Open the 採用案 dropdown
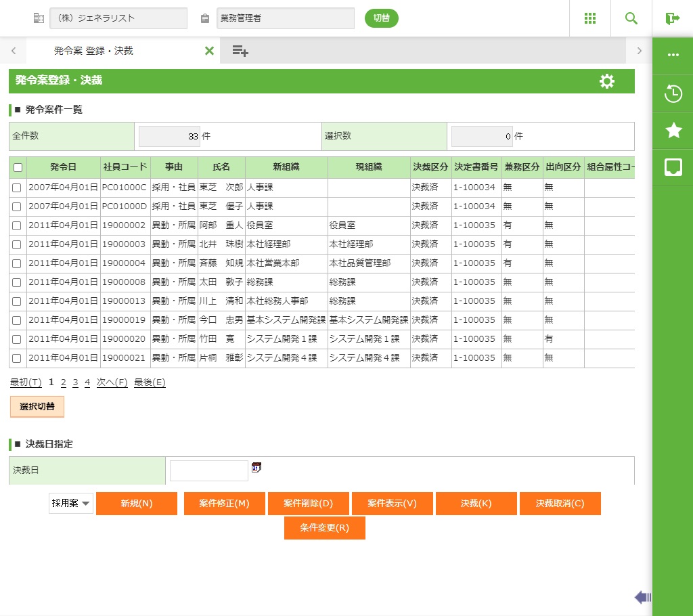Viewport: 693px width, 616px height. tap(71, 504)
